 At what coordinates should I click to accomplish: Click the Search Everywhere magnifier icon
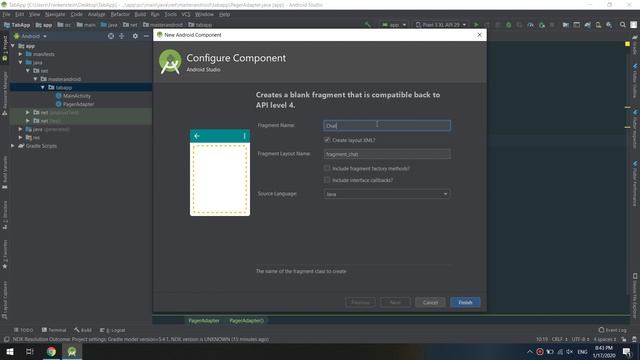pos(622,25)
